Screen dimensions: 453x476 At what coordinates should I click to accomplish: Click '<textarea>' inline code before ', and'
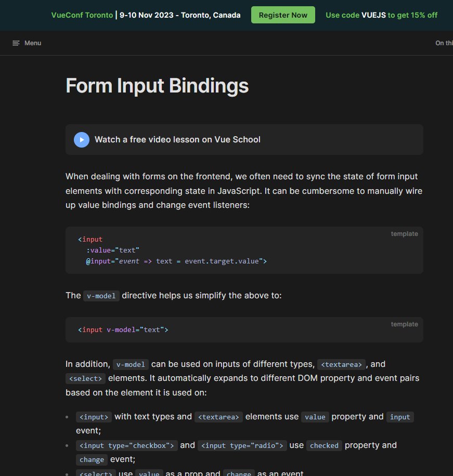click(x=341, y=364)
